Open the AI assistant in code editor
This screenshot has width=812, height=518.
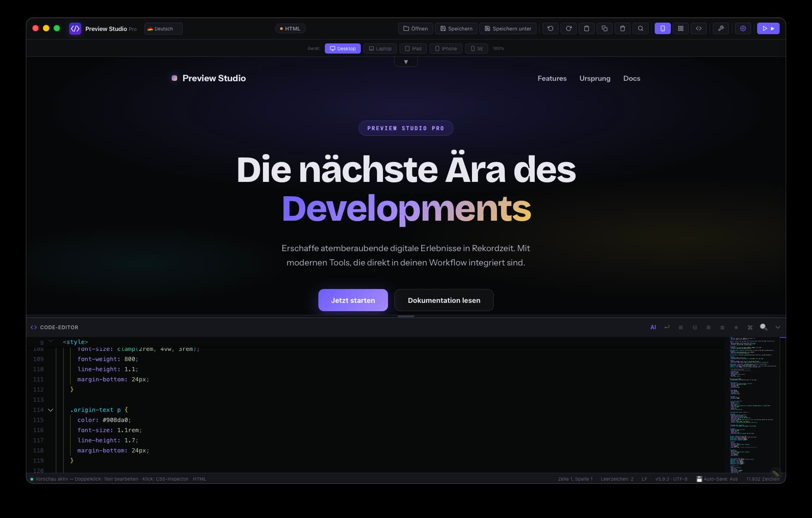653,327
